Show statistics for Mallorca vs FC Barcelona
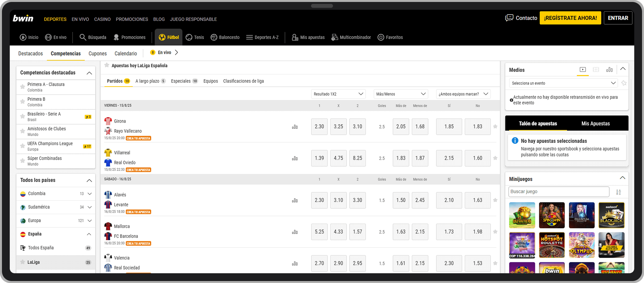644x283 pixels. (295, 232)
